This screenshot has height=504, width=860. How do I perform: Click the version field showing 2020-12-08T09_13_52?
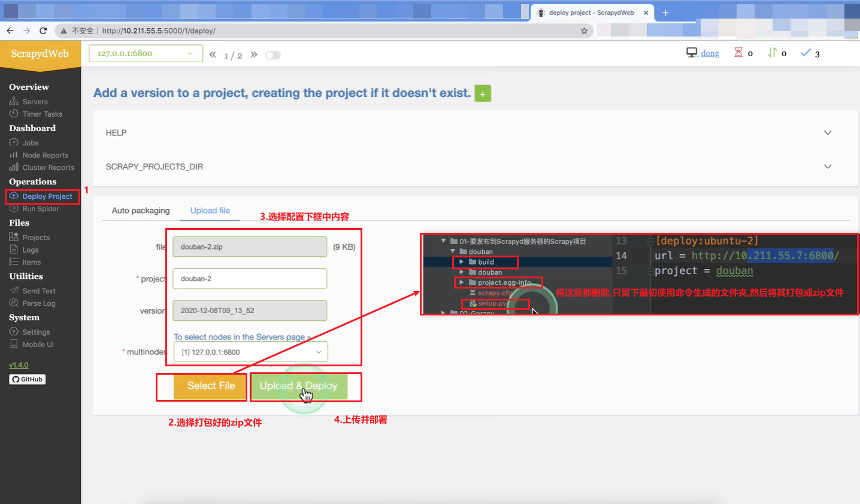[x=250, y=311]
